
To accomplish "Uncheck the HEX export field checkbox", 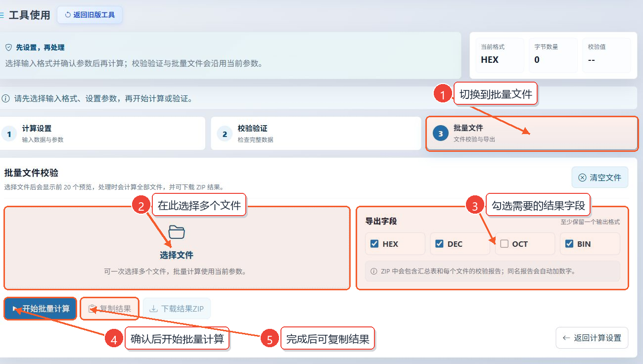I will point(374,244).
